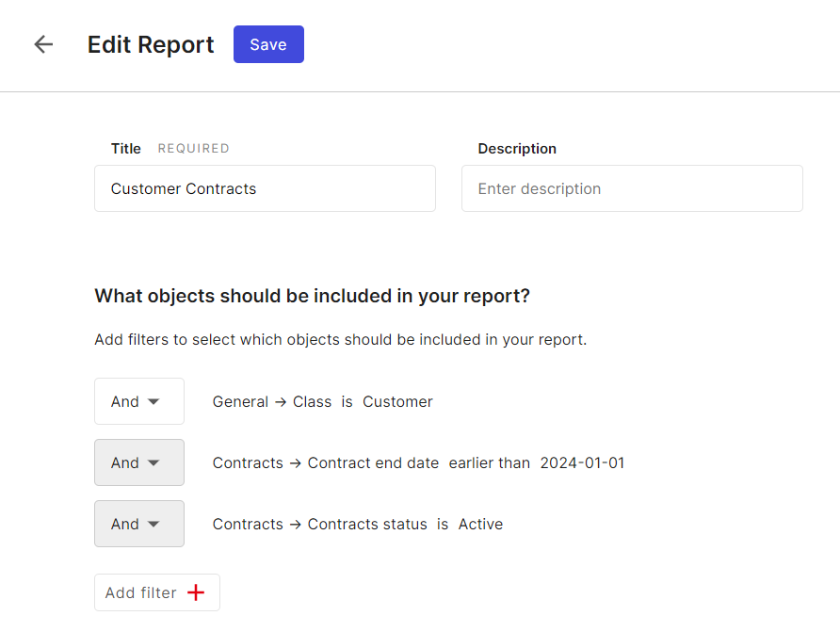Open the And dropdown for Contracts status

[139, 524]
